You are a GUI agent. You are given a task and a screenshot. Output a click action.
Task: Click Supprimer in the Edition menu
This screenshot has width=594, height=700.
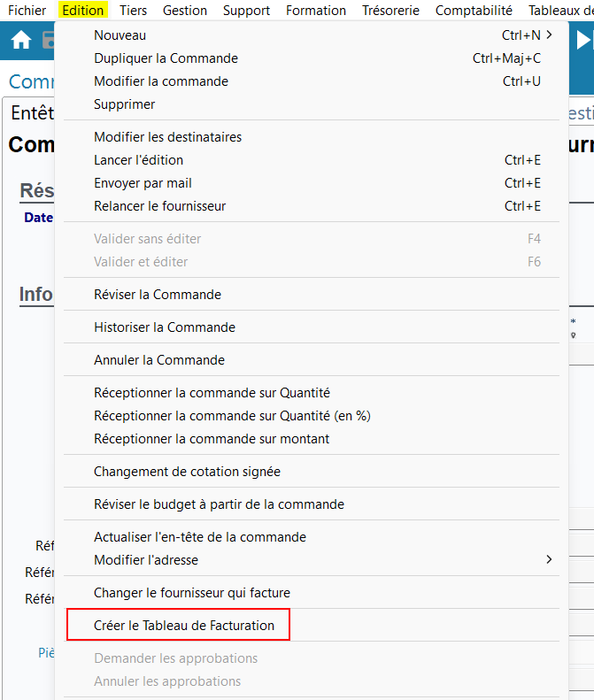[x=124, y=104]
